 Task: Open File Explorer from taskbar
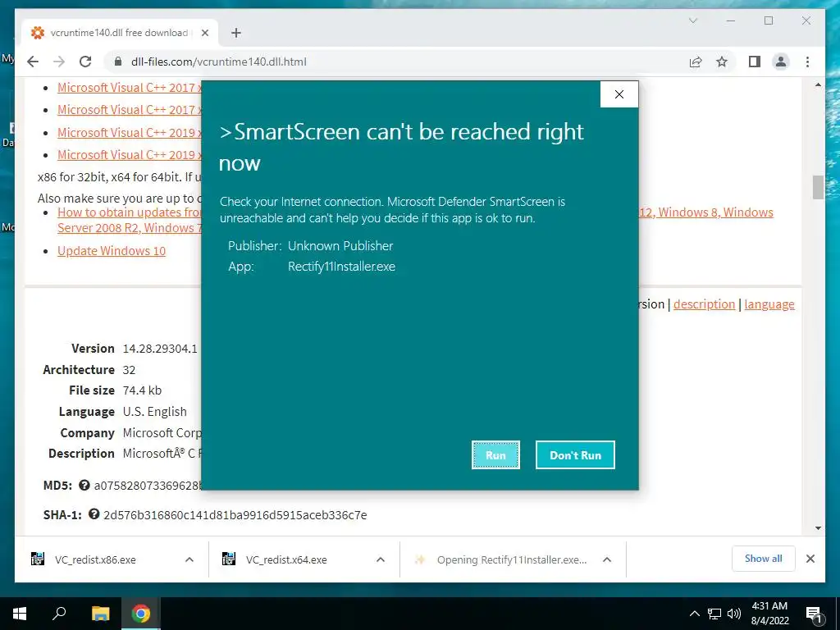(x=100, y=614)
